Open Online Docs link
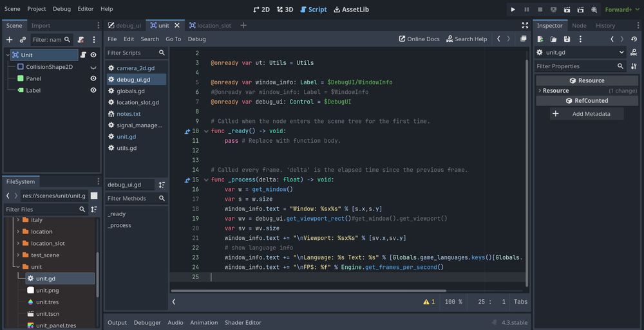 (x=419, y=39)
